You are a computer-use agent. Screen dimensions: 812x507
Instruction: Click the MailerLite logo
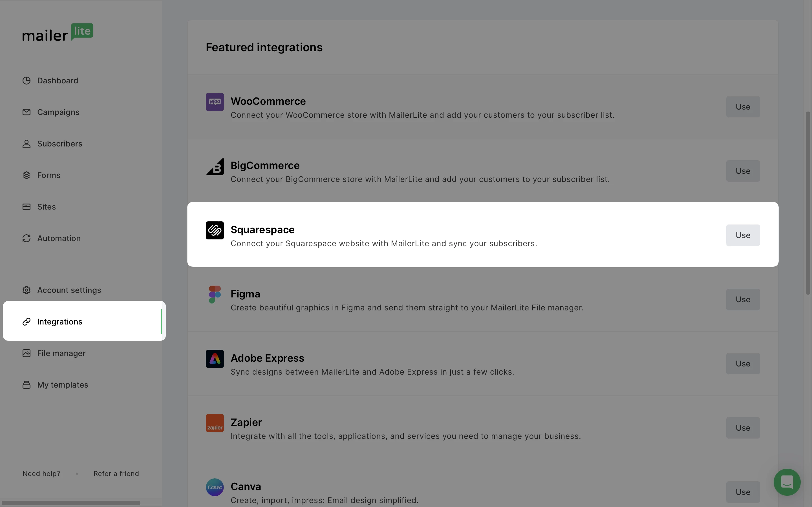coord(58,33)
